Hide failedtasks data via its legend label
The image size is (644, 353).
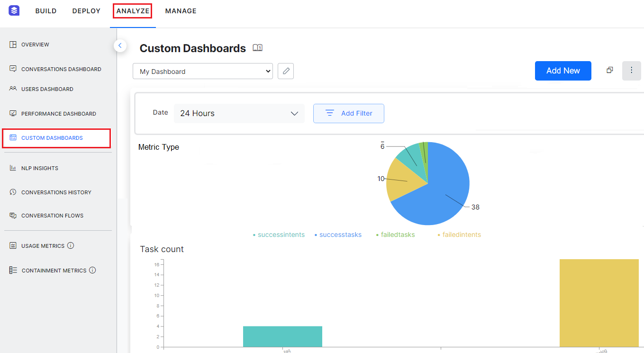coord(398,234)
